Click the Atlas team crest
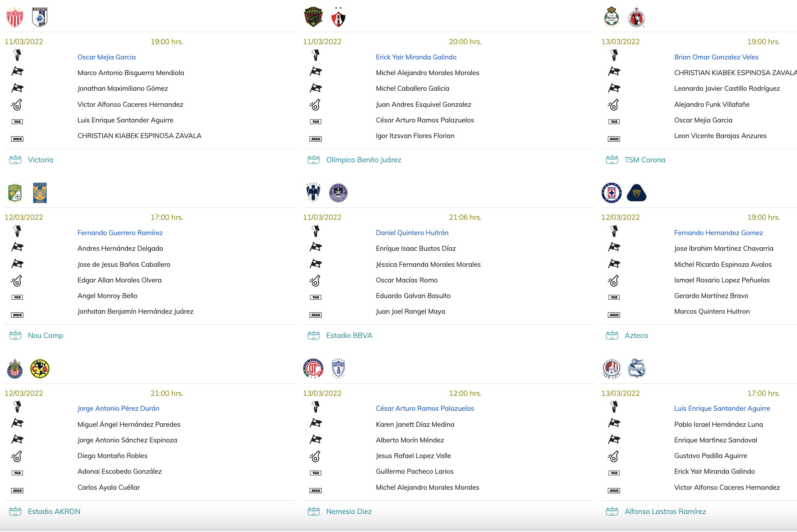Image resolution: width=797 pixels, height=532 pixels. click(338, 18)
